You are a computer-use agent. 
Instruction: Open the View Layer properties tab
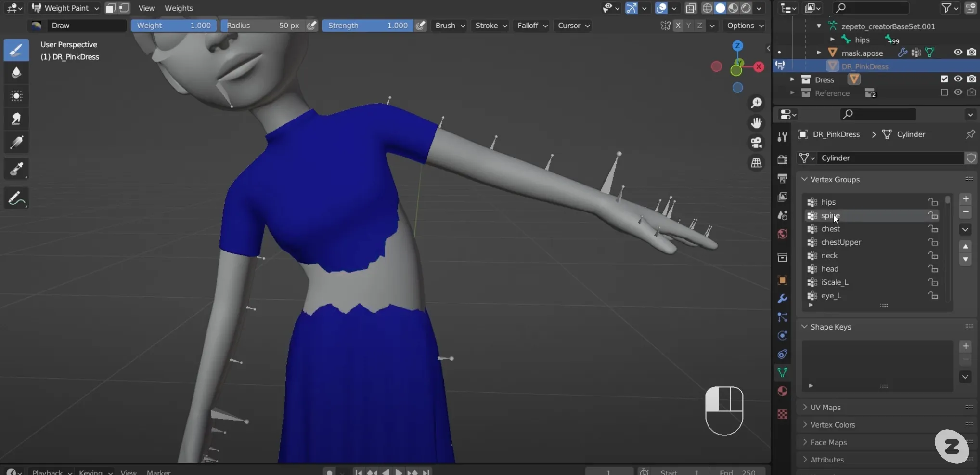tap(782, 197)
